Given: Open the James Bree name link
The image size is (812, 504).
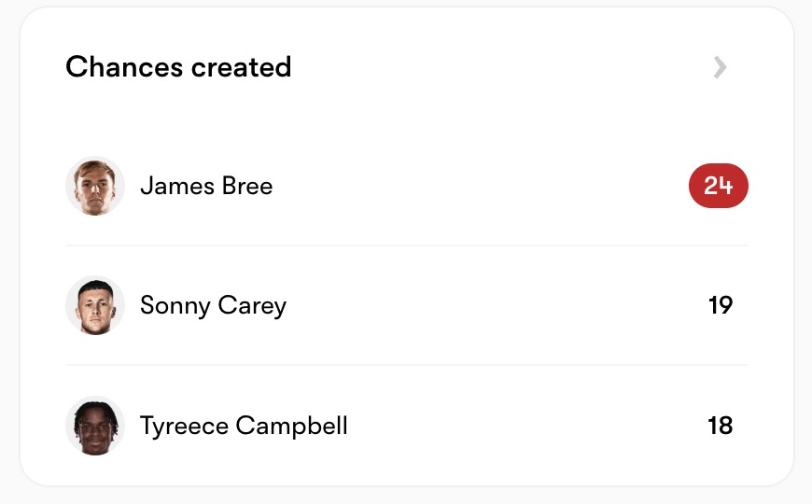Looking at the screenshot, I should coord(206,187).
